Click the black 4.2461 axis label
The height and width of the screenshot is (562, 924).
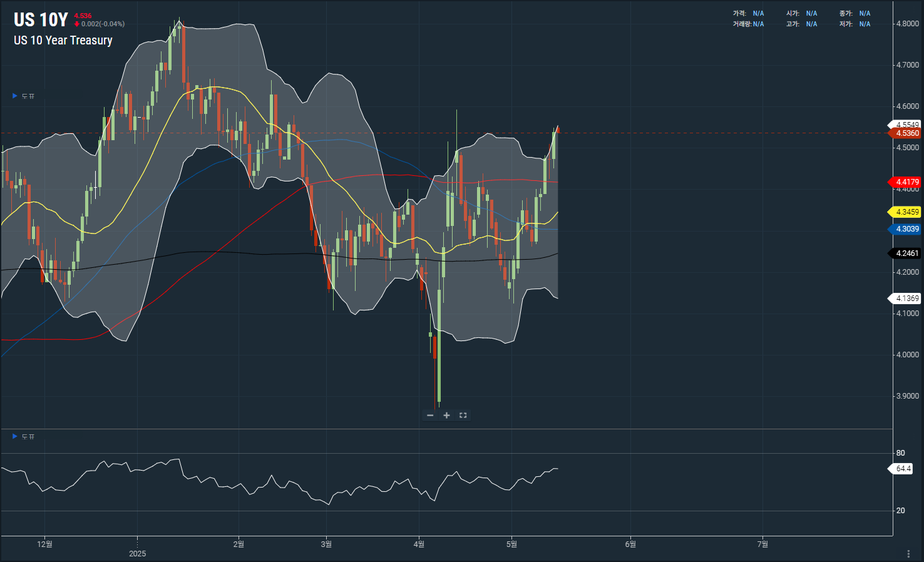point(906,253)
